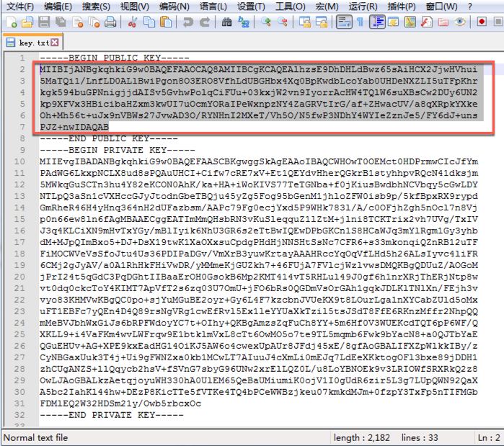Click the Synchronize Vertical Scrolling icon
This screenshot has height=446, width=504.
pyautogui.click(x=304, y=22)
